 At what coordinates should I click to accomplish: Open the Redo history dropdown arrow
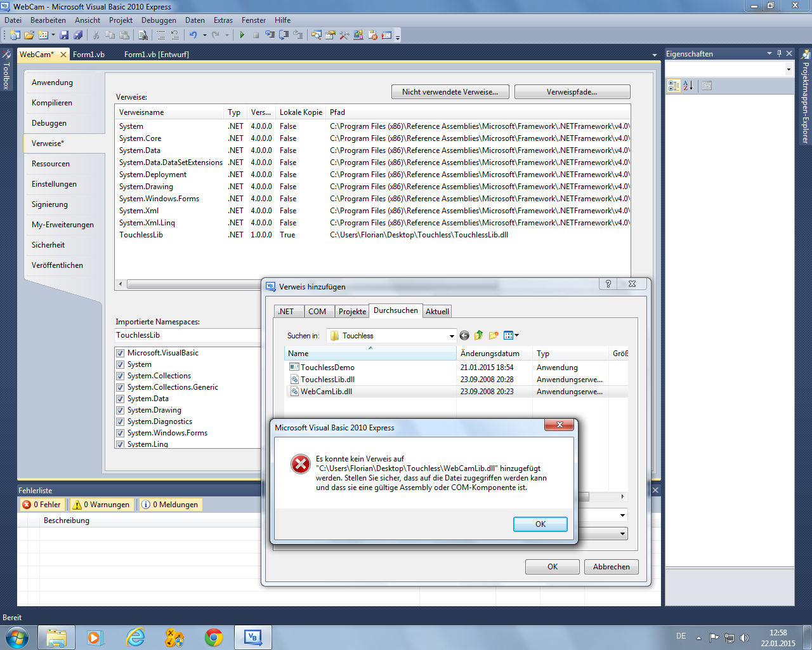tap(227, 35)
